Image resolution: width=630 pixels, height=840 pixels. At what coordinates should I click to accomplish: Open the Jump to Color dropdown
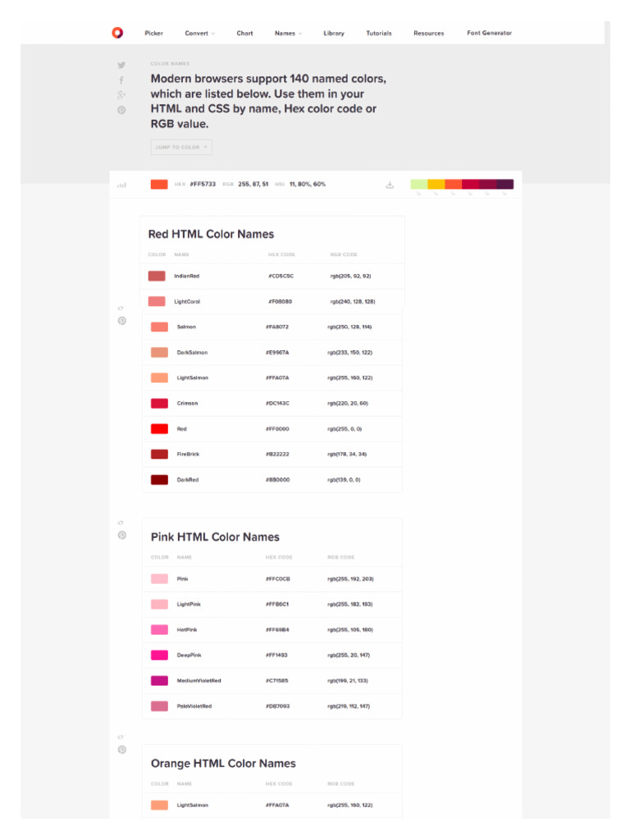(x=181, y=148)
